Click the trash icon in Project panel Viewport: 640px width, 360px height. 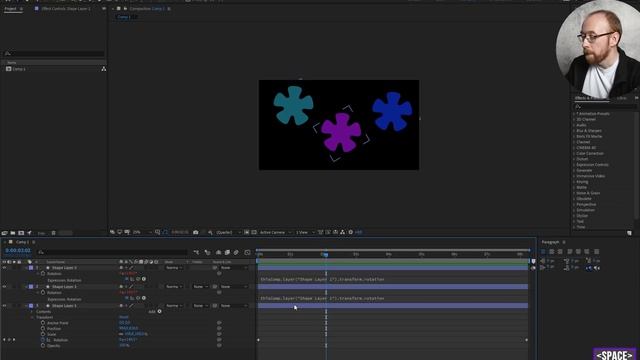click(x=53, y=233)
